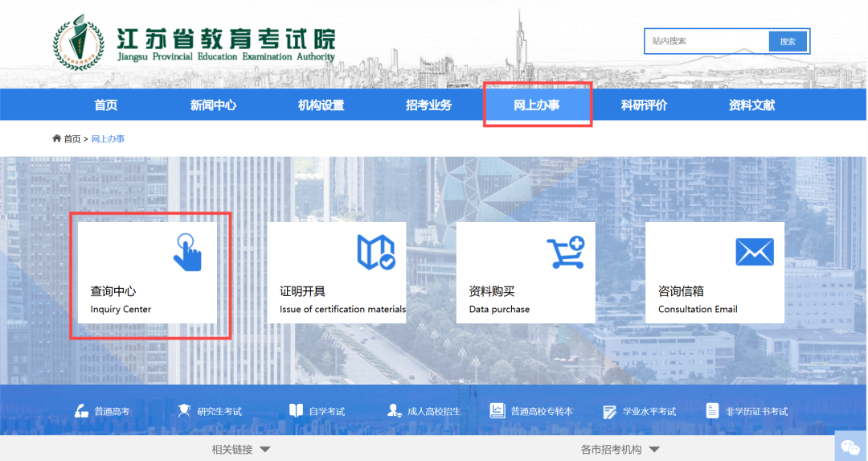
Task: Expand the 相关链接 dropdown
Action: tap(241, 450)
